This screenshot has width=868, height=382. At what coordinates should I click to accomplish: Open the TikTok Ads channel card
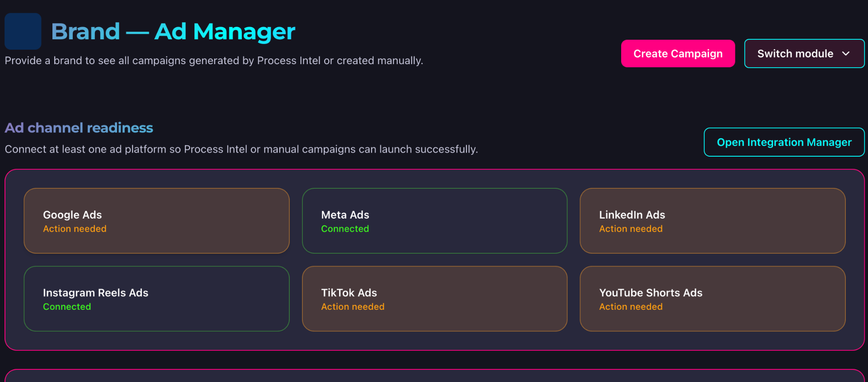(434, 298)
